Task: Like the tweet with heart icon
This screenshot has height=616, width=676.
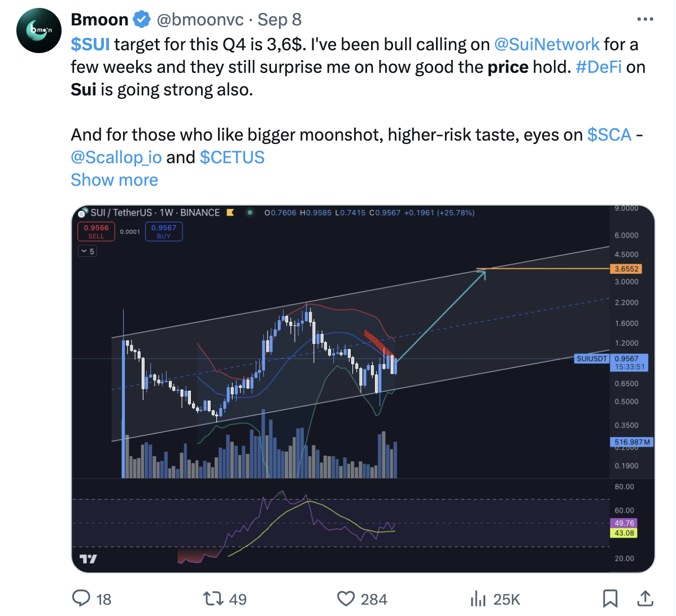Action: click(x=346, y=598)
